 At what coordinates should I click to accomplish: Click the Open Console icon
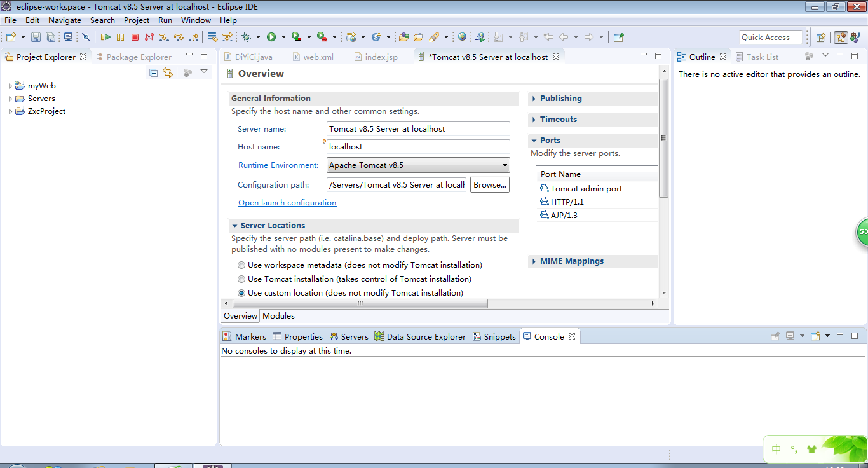(x=816, y=336)
